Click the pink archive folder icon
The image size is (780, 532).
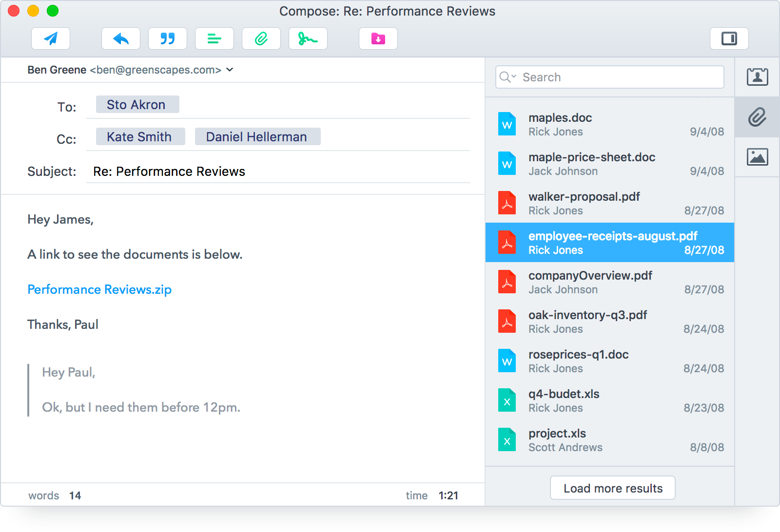(378, 38)
